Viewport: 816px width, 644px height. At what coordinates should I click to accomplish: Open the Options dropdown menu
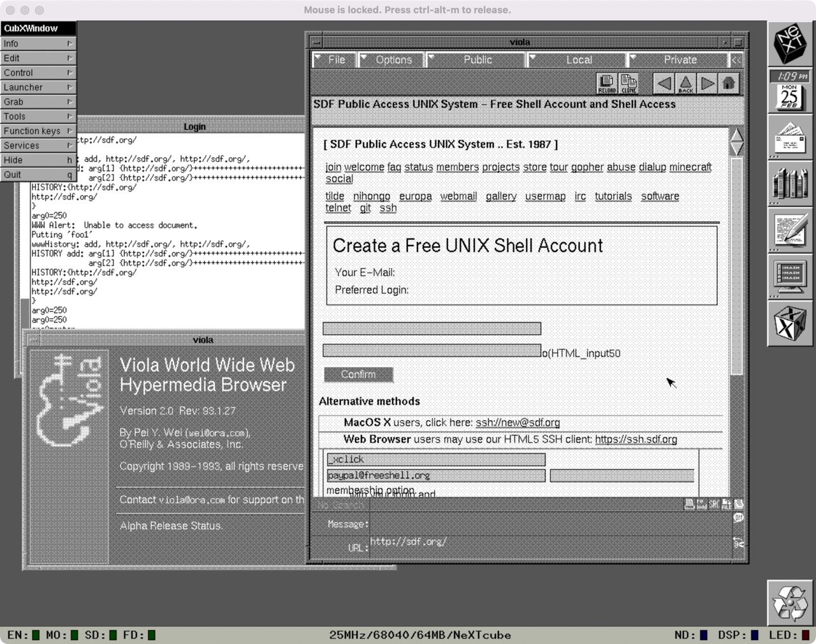pos(391,60)
